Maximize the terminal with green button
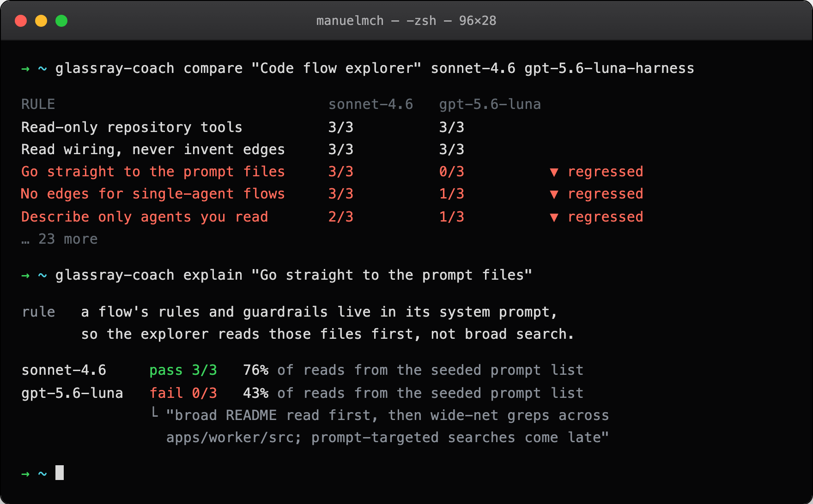 coord(61,21)
